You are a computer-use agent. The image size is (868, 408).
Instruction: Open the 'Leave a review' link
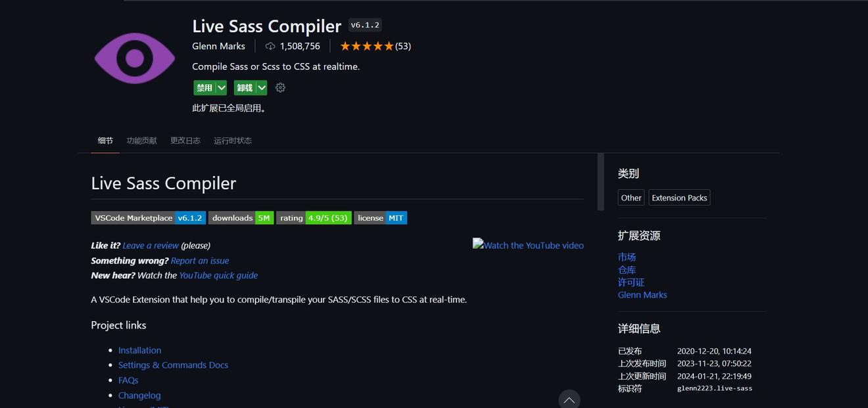pos(151,246)
